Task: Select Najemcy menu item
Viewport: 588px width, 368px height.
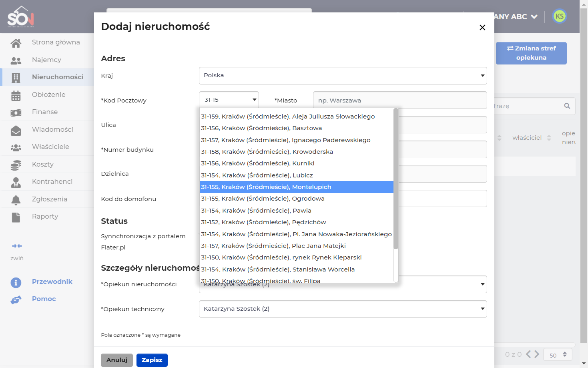Action: pos(47,60)
